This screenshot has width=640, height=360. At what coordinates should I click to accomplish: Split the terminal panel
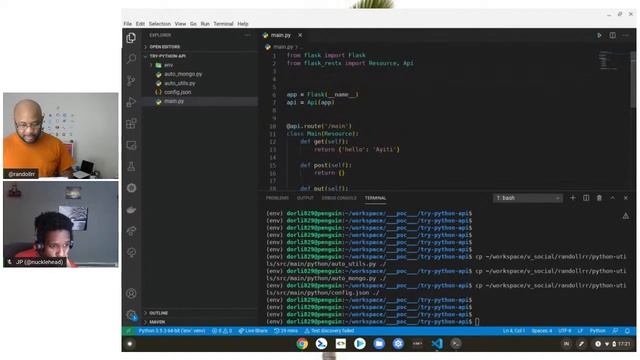point(586,198)
